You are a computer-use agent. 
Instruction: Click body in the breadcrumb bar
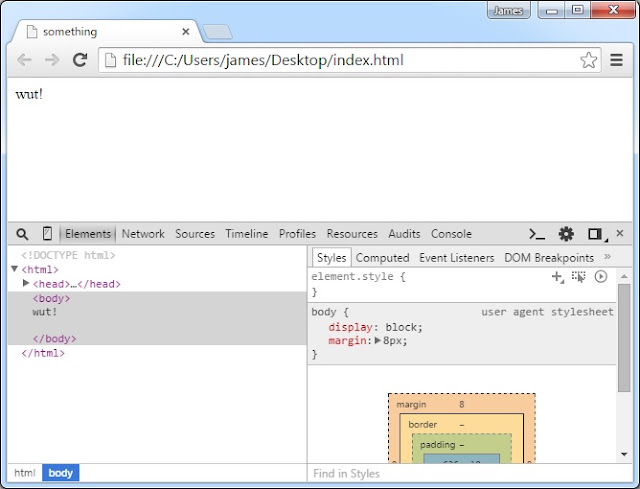tap(60, 473)
